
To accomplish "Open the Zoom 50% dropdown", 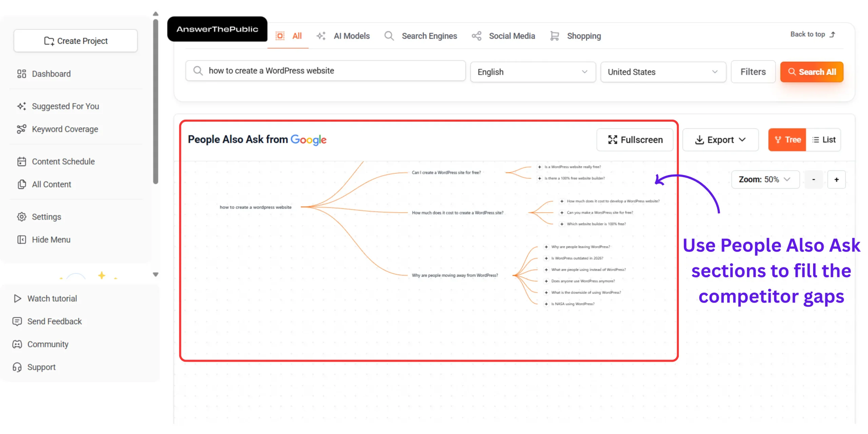I will (766, 179).
